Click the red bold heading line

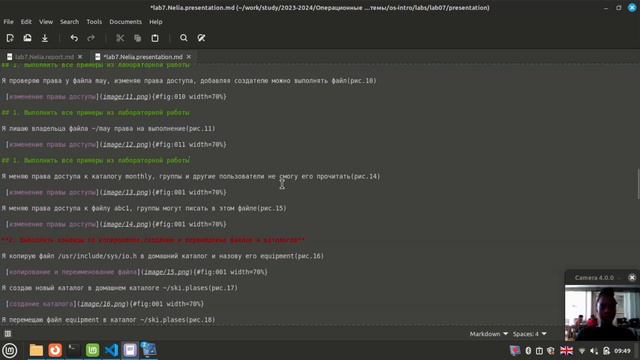pos(153,240)
